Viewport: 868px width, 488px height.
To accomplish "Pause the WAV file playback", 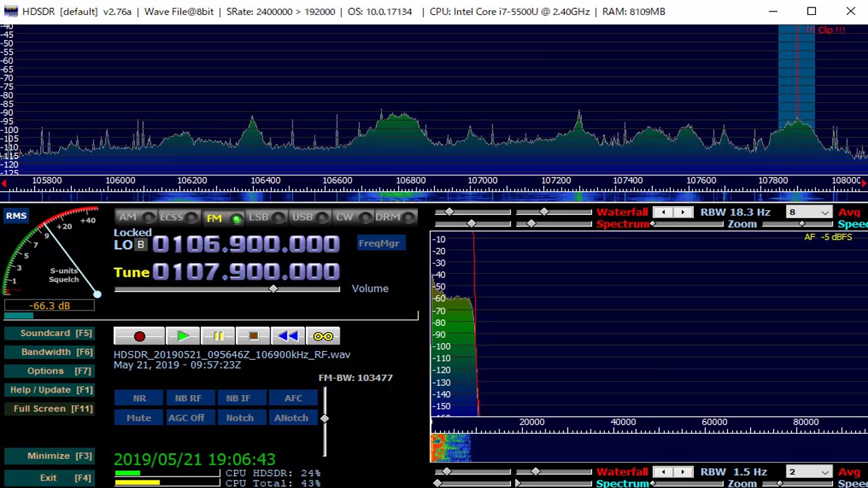I will point(218,336).
